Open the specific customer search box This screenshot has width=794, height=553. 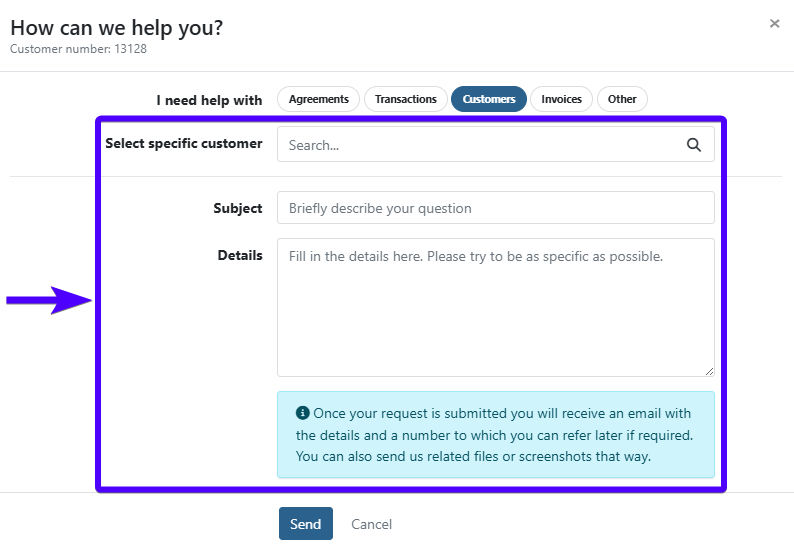click(480, 145)
